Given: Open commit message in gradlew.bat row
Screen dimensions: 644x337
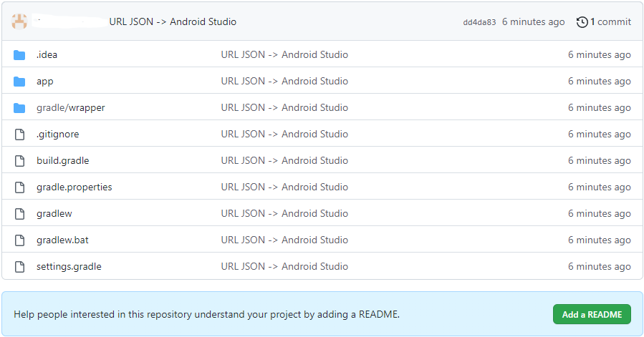Looking at the screenshot, I should [284, 240].
